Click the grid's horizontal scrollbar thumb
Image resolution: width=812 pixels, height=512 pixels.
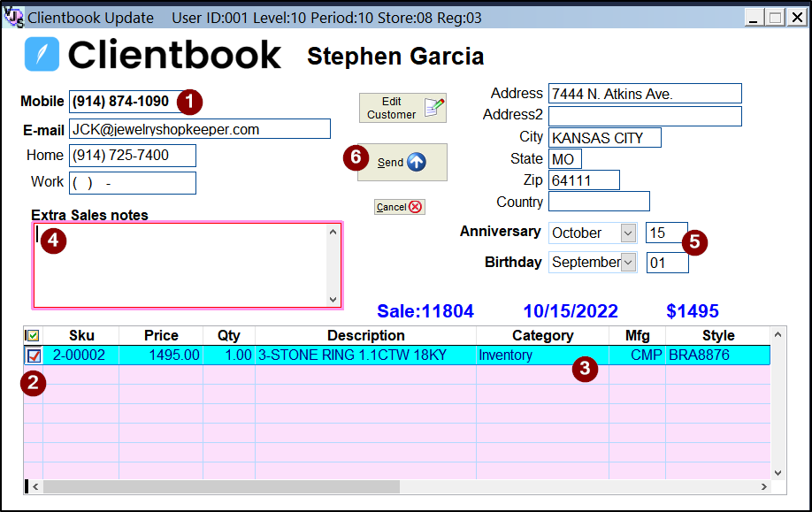pyautogui.click(x=222, y=486)
